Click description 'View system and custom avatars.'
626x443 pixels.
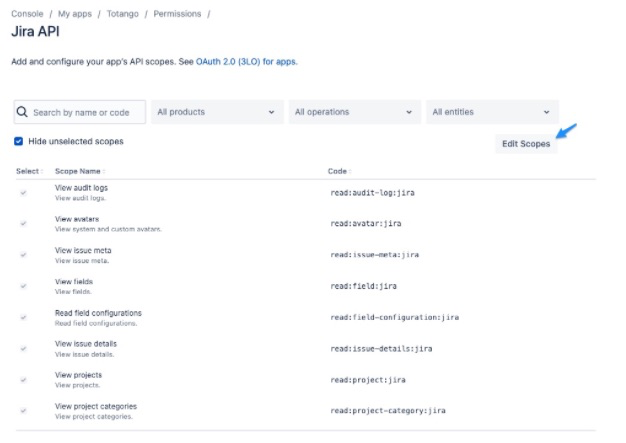tap(108, 229)
